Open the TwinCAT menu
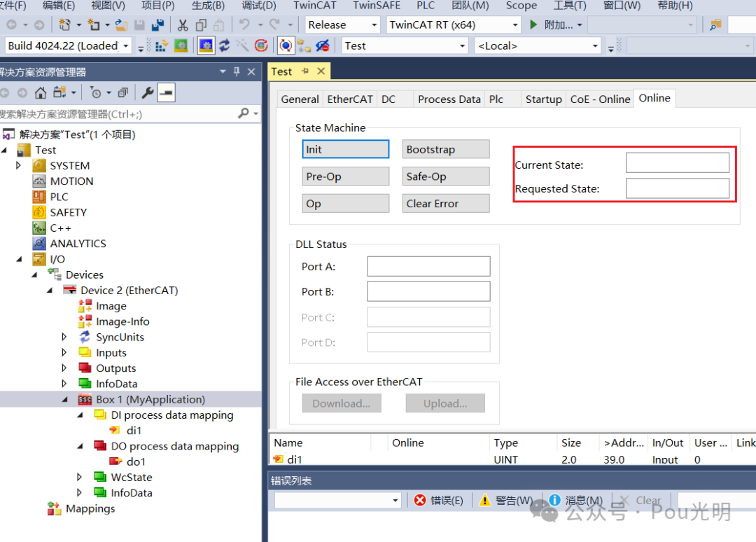The image size is (756, 542). [315, 6]
